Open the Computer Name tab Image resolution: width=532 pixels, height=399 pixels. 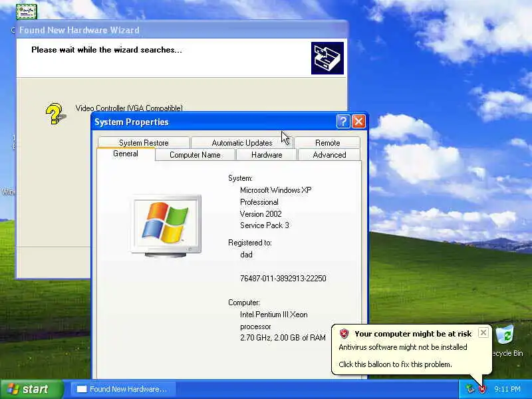click(195, 155)
